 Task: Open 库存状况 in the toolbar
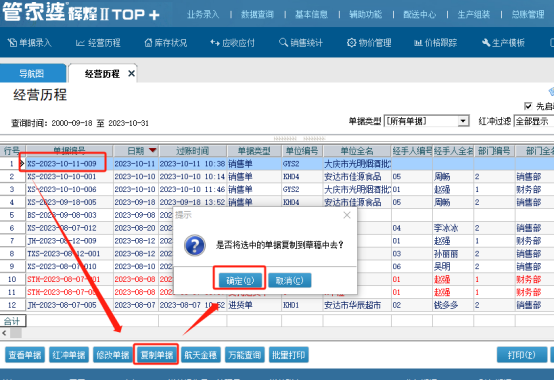(166, 43)
